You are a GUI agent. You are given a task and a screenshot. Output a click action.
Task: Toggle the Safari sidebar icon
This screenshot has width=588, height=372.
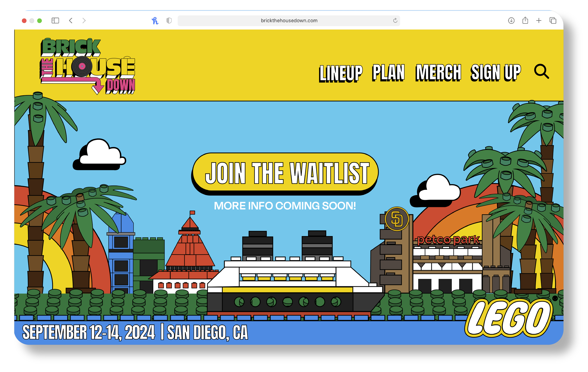click(x=56, y=20)
